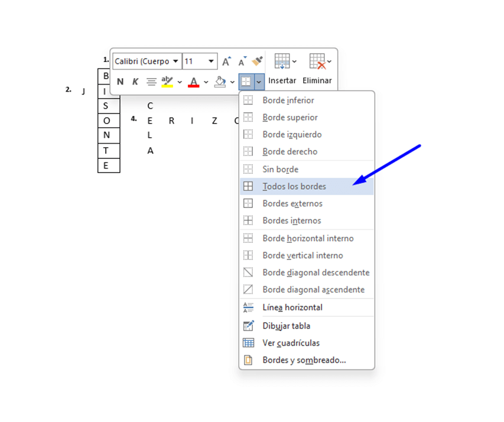The width and height of the screenshot is (504, 422).
Task: Select Borde diagonal descendente
Action: click(307, 272)
